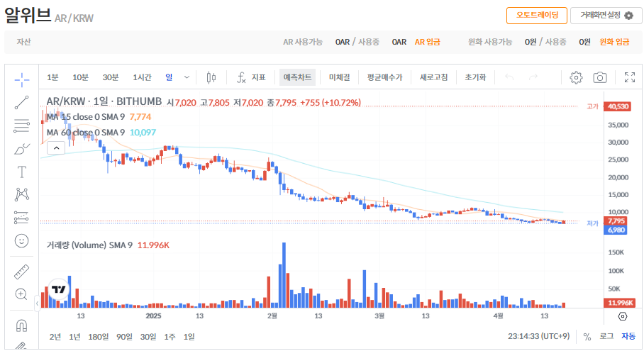The image size is (644, 351).
Task: Select the trend line drawing tool
Action: click(x=22, y=103)
